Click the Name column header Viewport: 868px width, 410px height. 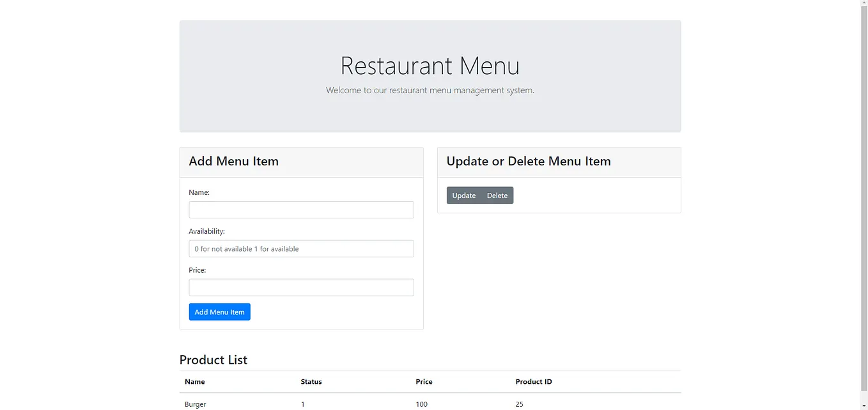194,381
